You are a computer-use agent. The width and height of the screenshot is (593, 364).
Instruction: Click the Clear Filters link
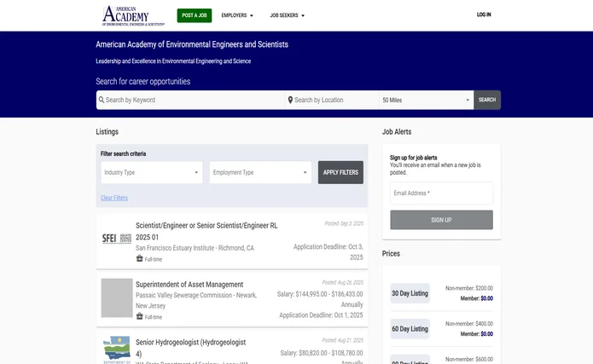[x=114, y=198]
